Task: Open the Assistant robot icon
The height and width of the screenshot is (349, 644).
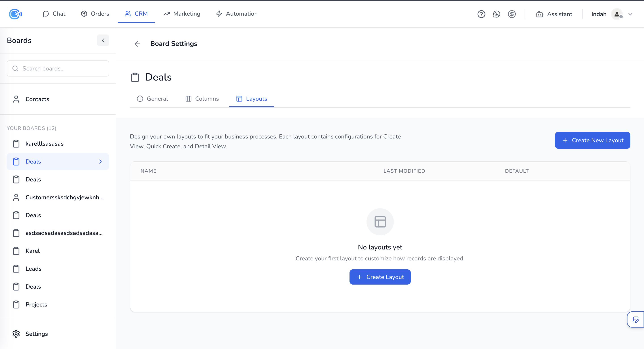Action: (x=539, y=14)
